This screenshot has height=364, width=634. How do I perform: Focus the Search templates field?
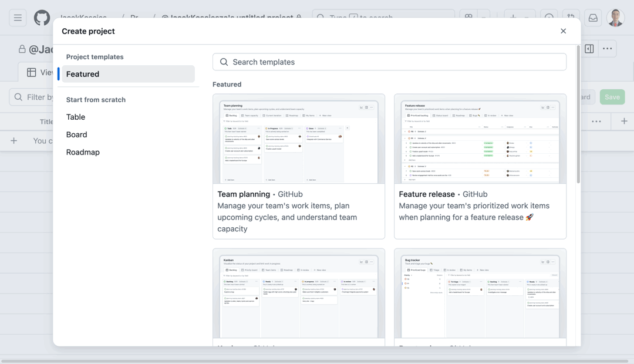389,62
